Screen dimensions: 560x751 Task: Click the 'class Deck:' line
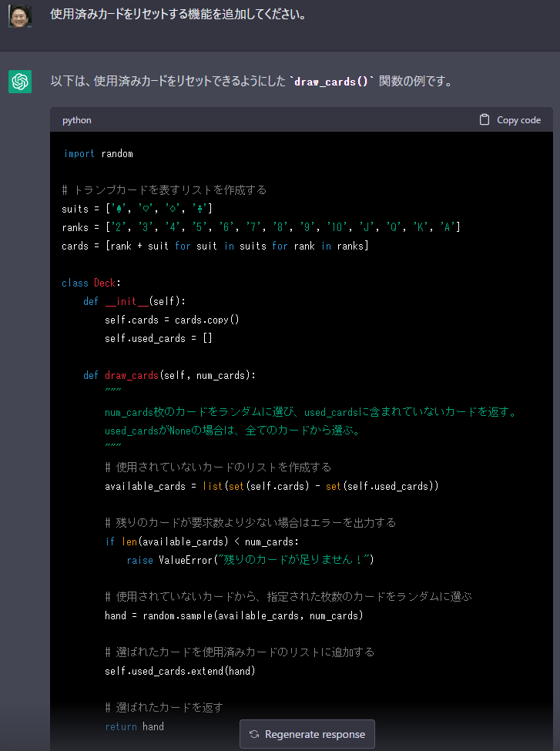91,283
